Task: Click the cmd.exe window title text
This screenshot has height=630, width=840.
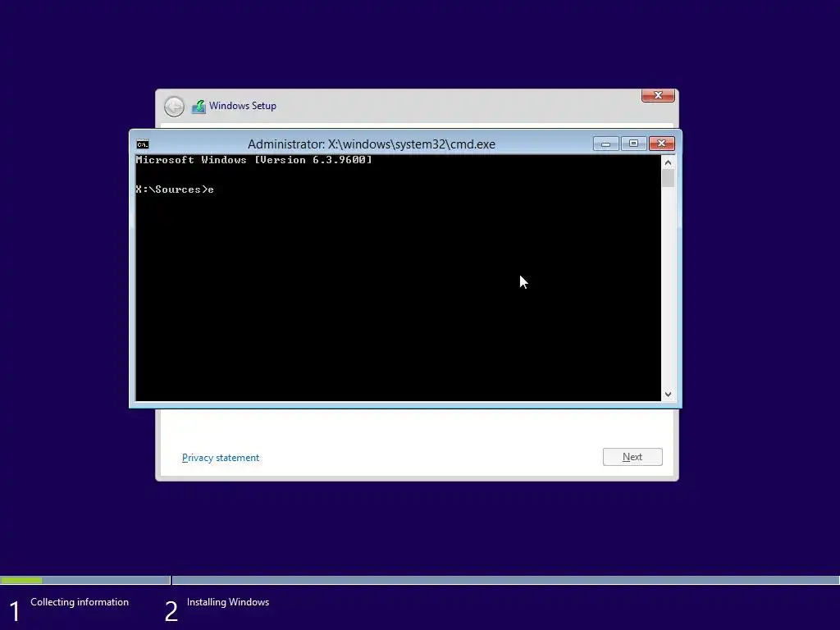Action: [x=372, y=144]
